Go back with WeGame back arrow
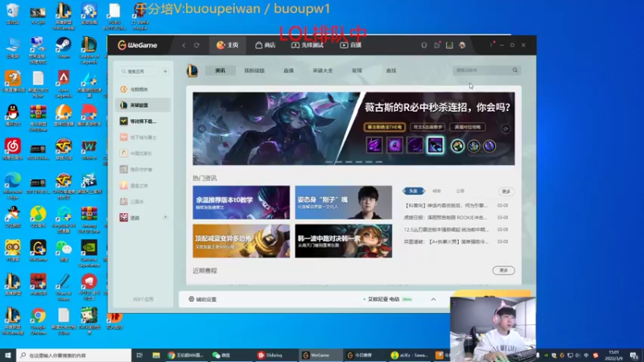Viewport: 644px width, 362px height. pos(184,45)
